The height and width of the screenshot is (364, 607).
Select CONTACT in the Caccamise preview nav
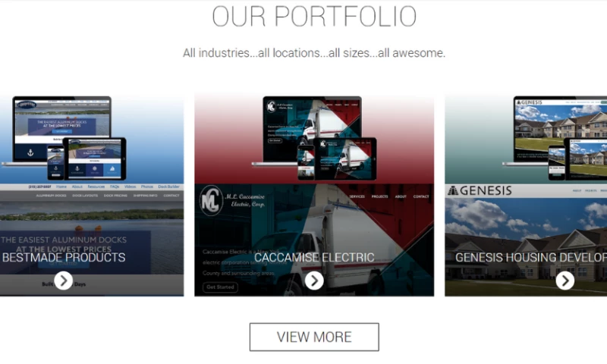[421, 196]
